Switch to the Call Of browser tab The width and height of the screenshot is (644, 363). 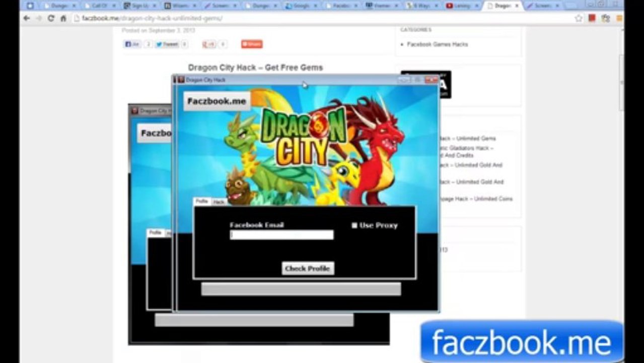click(x=99, y=6)
